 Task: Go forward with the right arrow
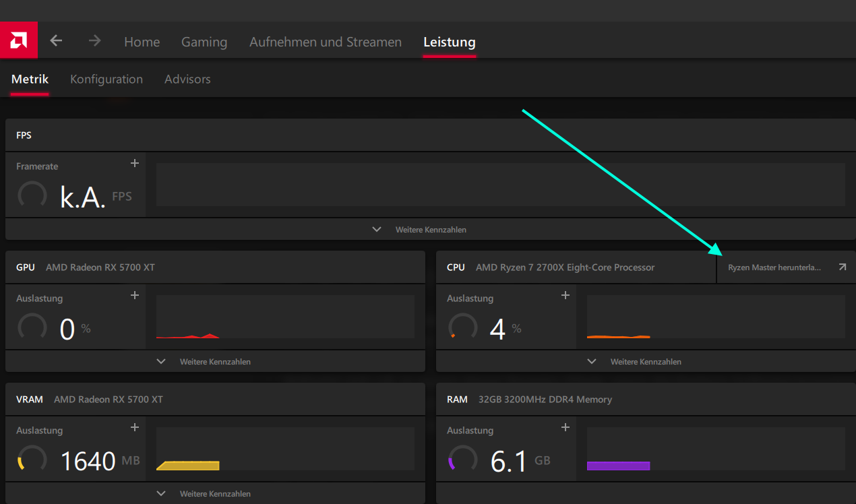point(95,41)
